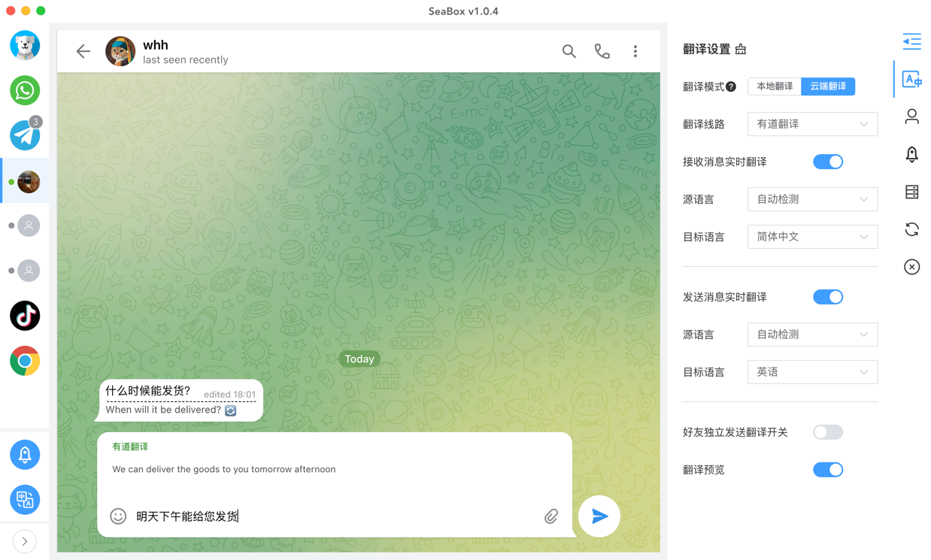Open the emoji picker

point(118,516)
